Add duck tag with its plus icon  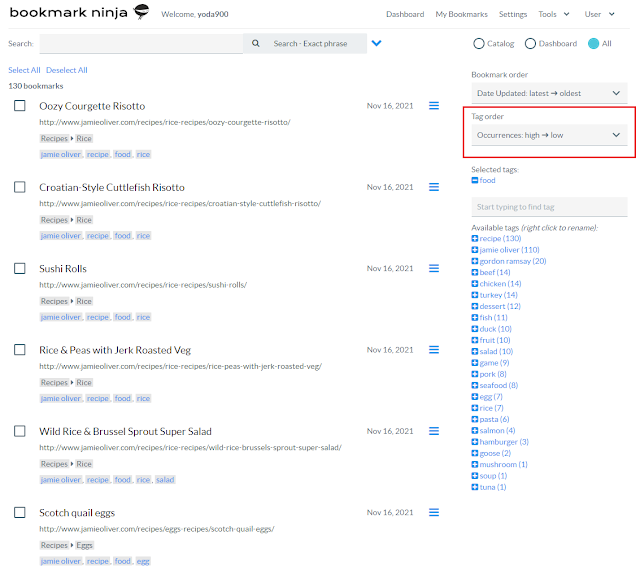475,329
